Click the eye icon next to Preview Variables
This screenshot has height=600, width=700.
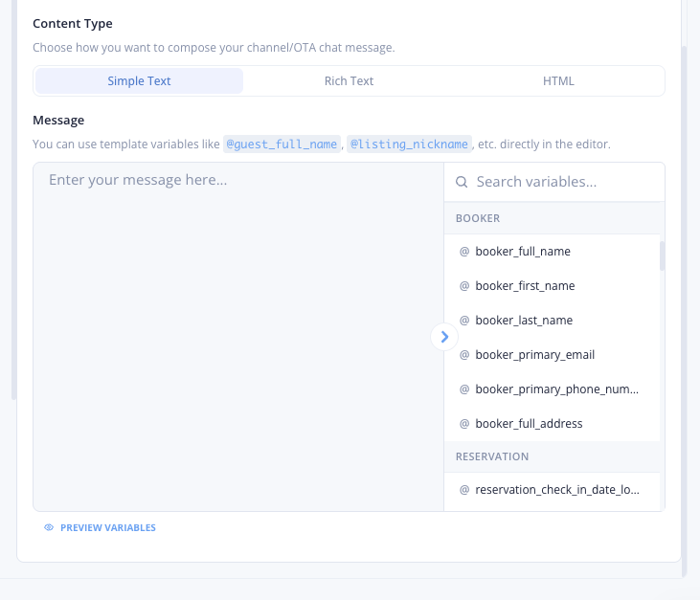click(x=49, y=527)
